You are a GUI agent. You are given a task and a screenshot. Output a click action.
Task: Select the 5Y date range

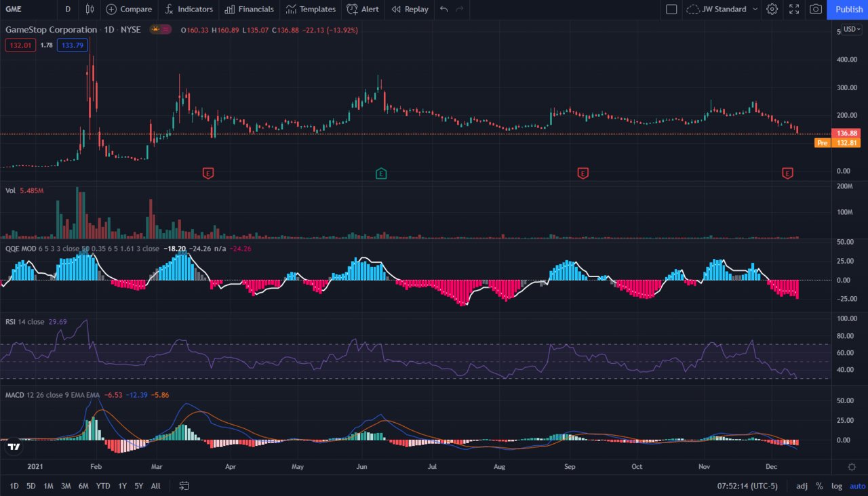[x=138, y=486]
